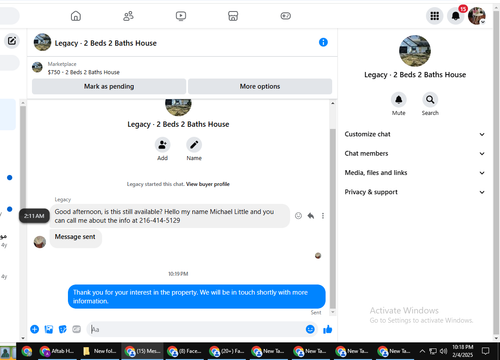Open more actions for Michael Little's message
Screen dimensions: 500x360
[x=323, y=216]
